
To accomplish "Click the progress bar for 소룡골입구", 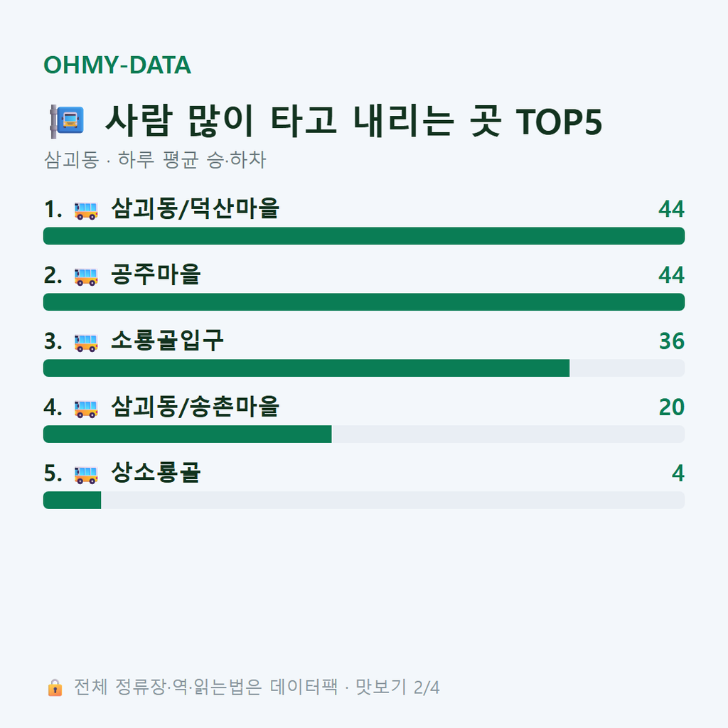I will 364,368.
